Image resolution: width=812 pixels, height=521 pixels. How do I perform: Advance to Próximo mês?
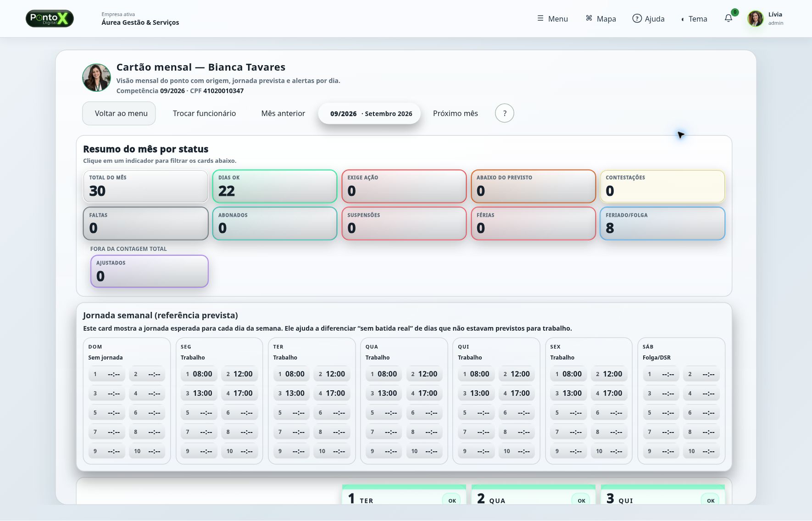click(x=456, y=113)
